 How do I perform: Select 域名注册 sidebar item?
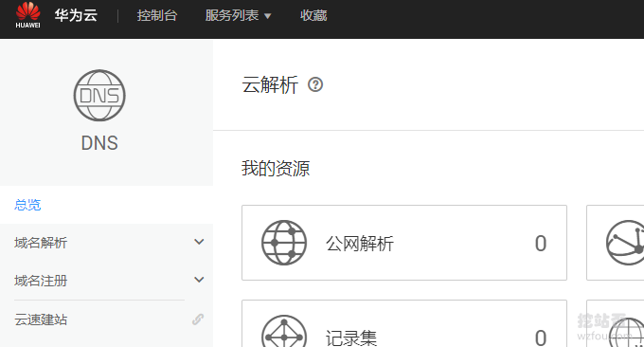click(x=41, y=281)
